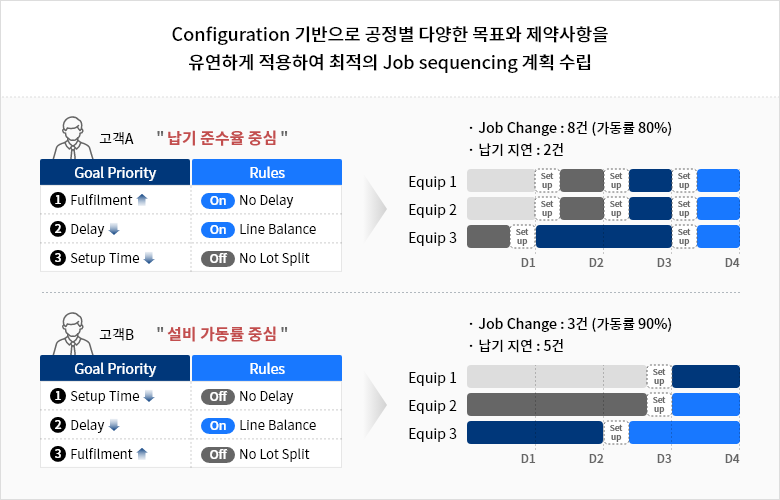Viewport: 780px width, 500px height.
Task: Toggle the On switch for Line Balance in 고객B
Action: pos(218,426)
